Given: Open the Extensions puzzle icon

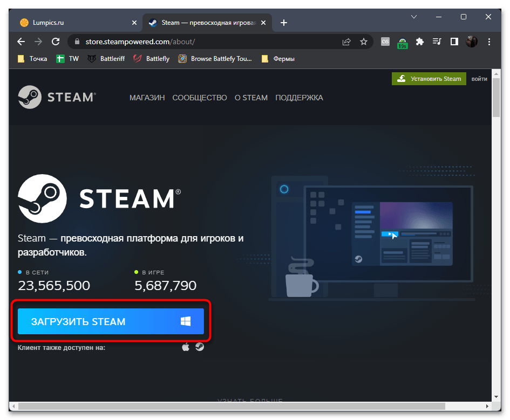Looking at the screenshot, I should [419, 42].
